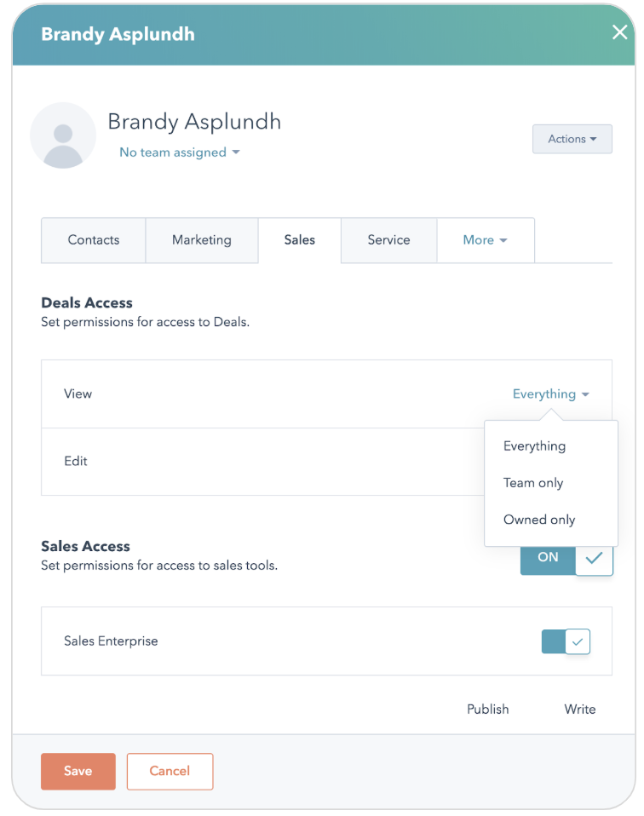Close the Brandy Asplundh panel with X
The width and height of the screenshot is (644, 816).
pyautogui.click(x=619, y=32)
